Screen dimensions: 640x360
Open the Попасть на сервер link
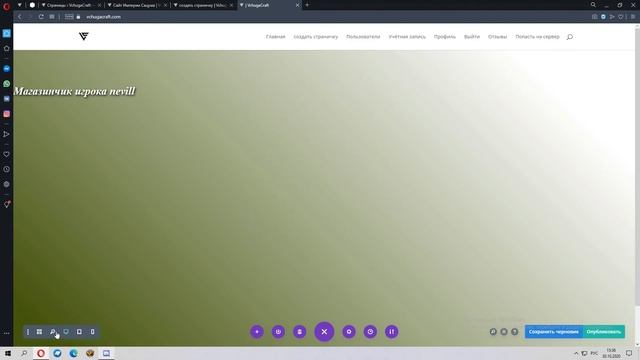pyautogui.click(x=537, y=37)
